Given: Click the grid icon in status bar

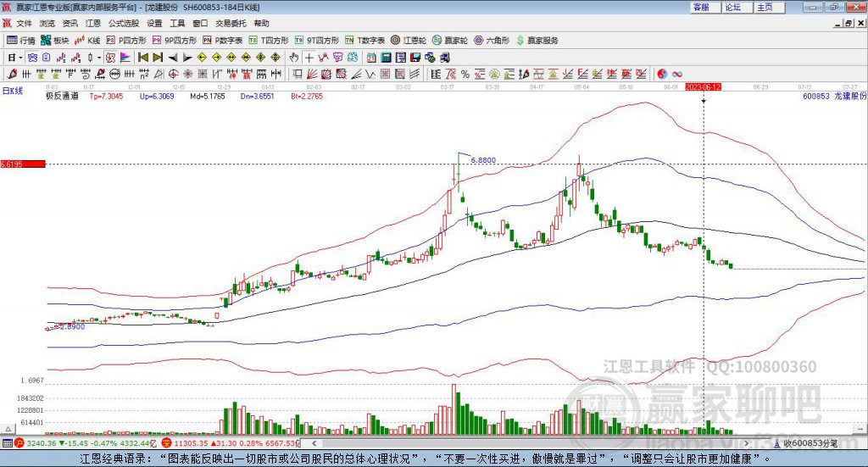Looking at the screenshot, I should (7, 443).
